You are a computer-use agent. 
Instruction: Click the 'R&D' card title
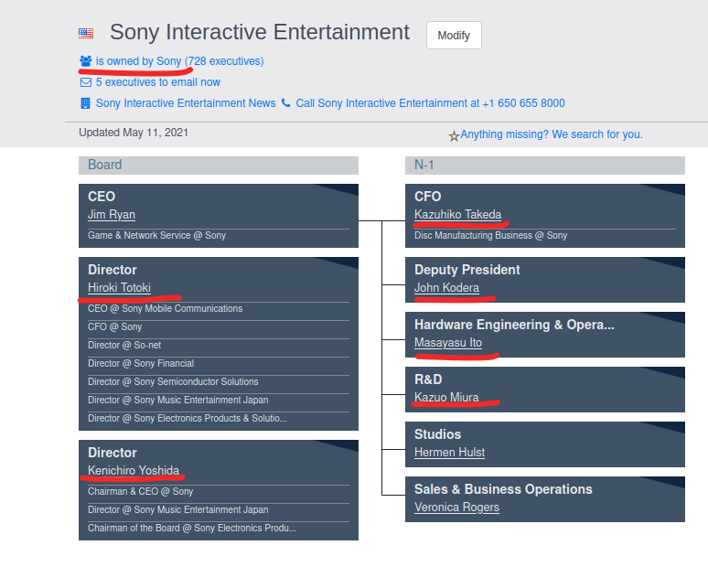coord(428,380)
